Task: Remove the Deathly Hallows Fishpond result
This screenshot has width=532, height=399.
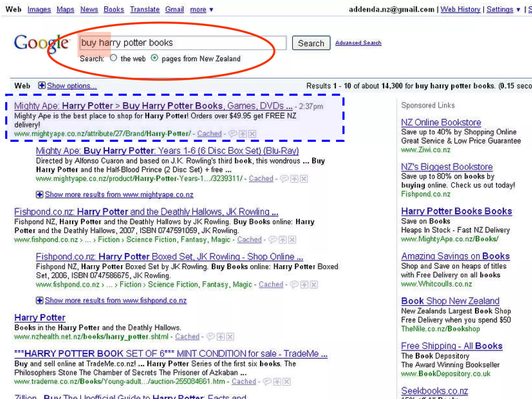Action: point(292,240)
